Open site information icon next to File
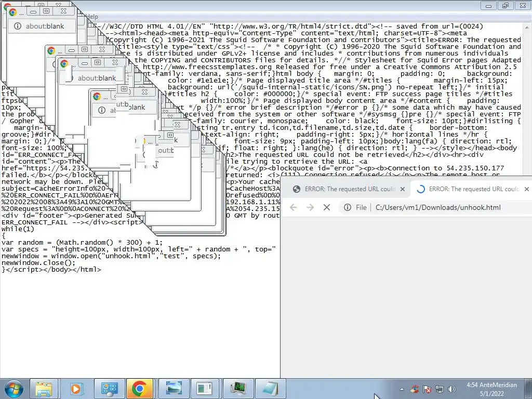The width and height of the screenshot is (532, 399). [x=348, y=207]
